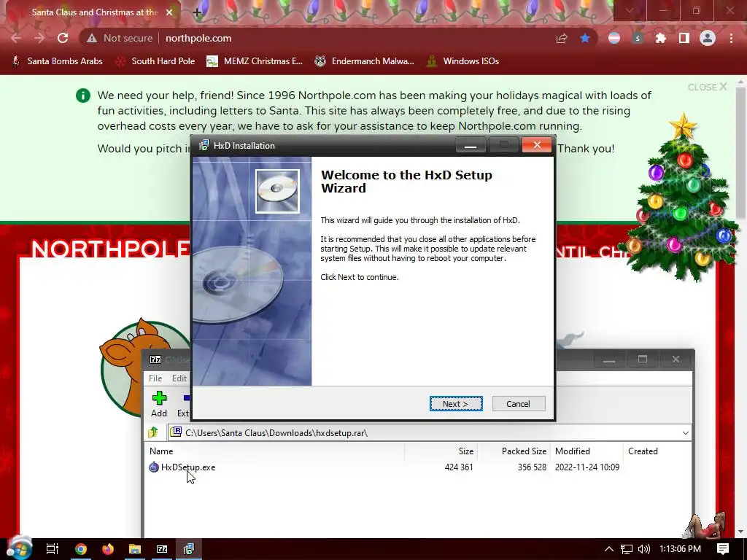Go back in browser history
This screenshot has height=560, width=747.
click(x=16, y=38)
